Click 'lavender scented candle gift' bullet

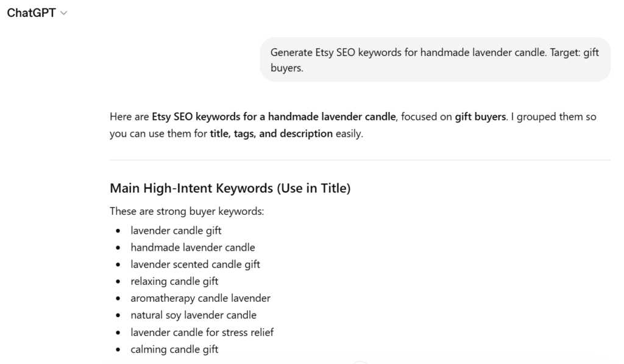point(195,264)
